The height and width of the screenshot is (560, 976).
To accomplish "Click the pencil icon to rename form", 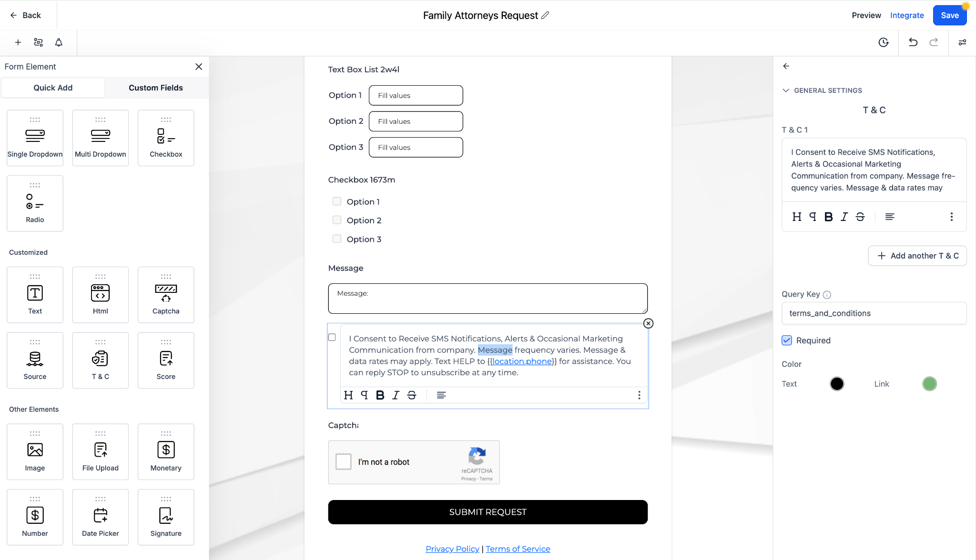I will (x=545, y=15).
